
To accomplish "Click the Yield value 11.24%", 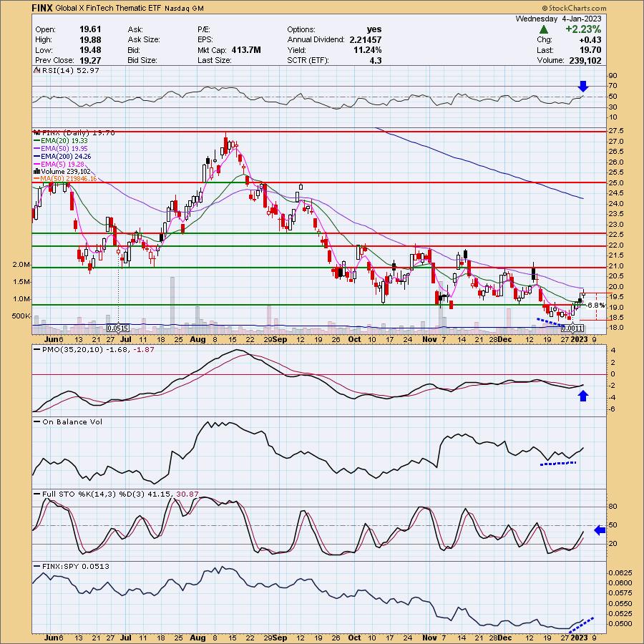I will coord(368,49).
